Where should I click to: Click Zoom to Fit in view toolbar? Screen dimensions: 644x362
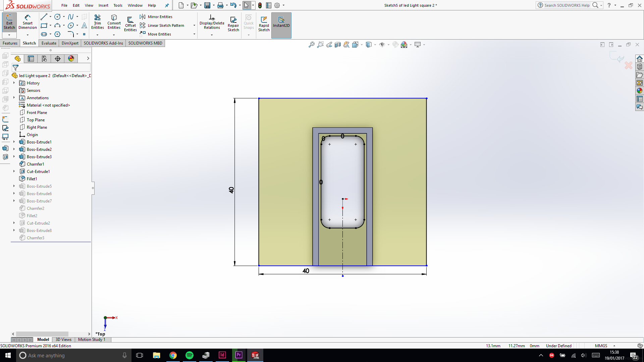[x=311, y=45]
